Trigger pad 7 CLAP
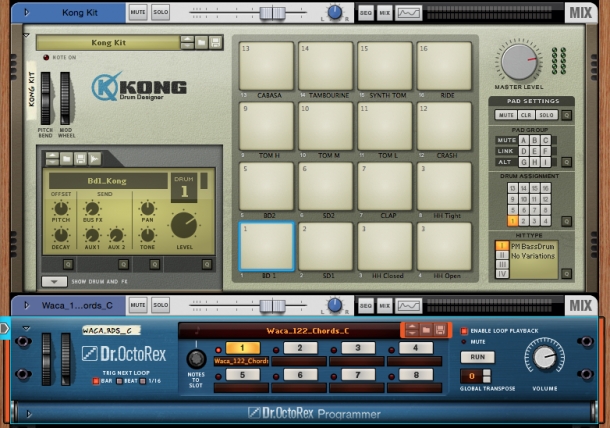This screenshot has height=428, width=610. coord(385,186)
